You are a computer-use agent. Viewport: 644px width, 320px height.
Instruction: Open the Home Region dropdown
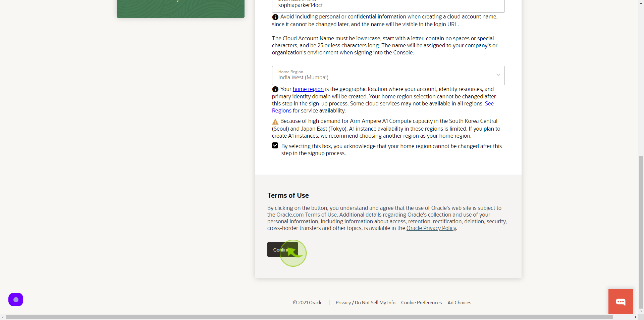click(x=388, y=75)
